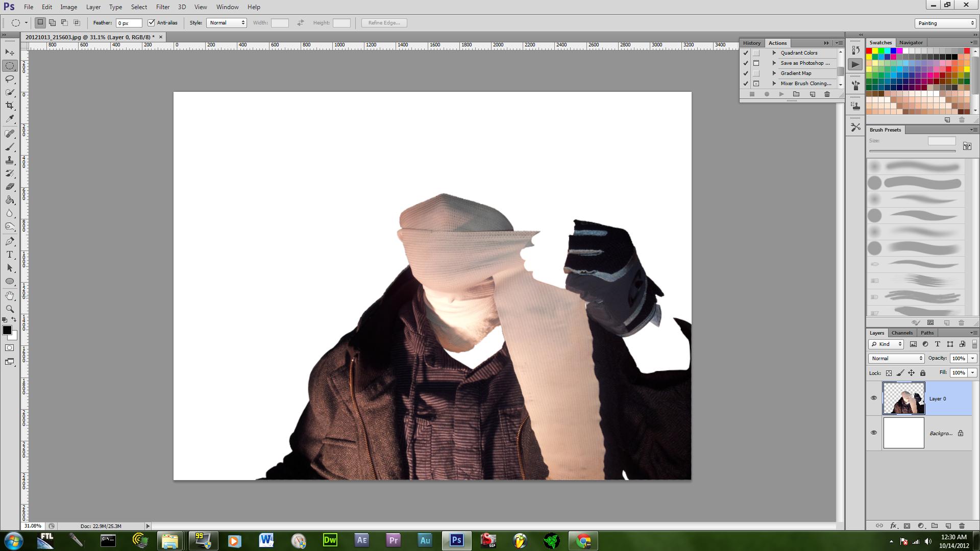
Task: Expand the Quadrant Colors action
Action: (x=774, y=53)
